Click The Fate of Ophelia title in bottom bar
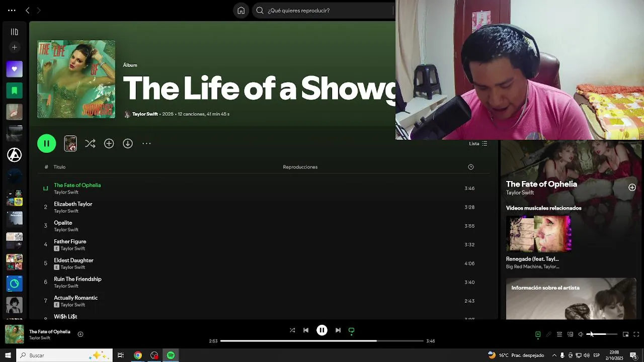This screenshot has width=644, height=362. point(50,332)
